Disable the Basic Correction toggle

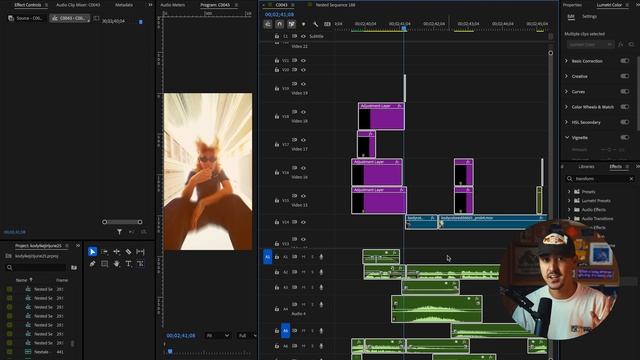click(x=624, y=61)
